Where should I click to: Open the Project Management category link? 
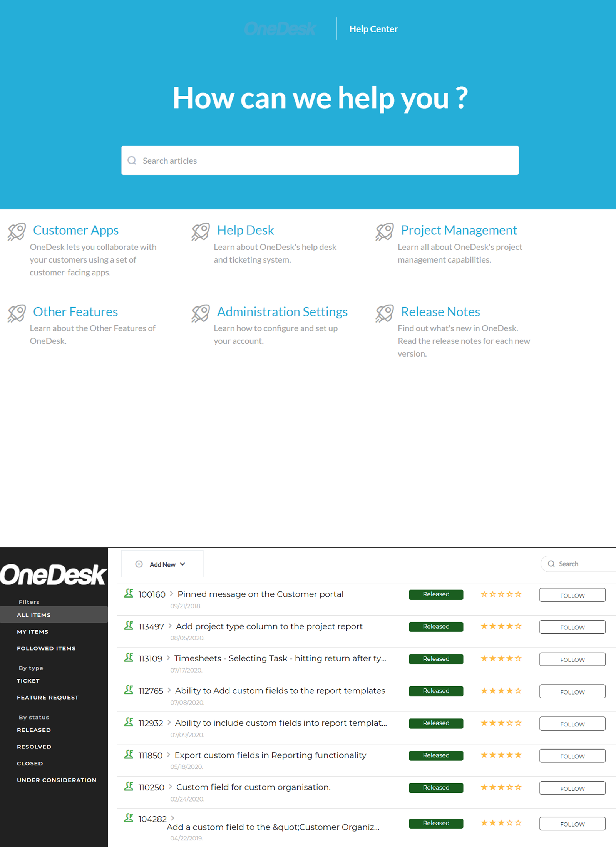coord(459,230)
